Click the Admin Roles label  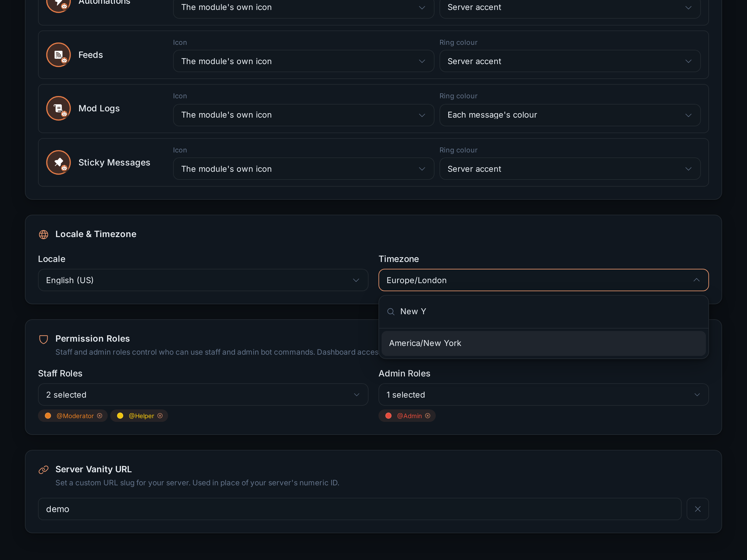[405, 373]
